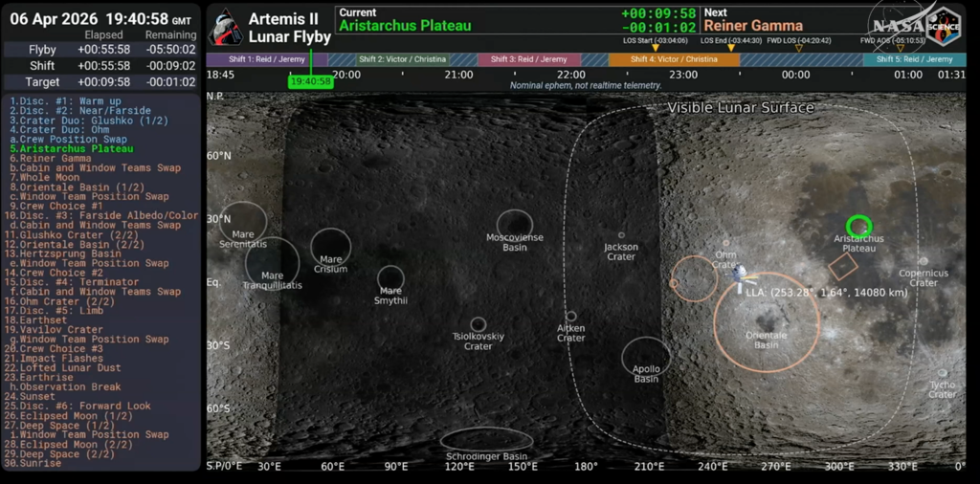980x484 pixels.
Task: Click the Aitken Crater marker
Action: pos(571,317)
